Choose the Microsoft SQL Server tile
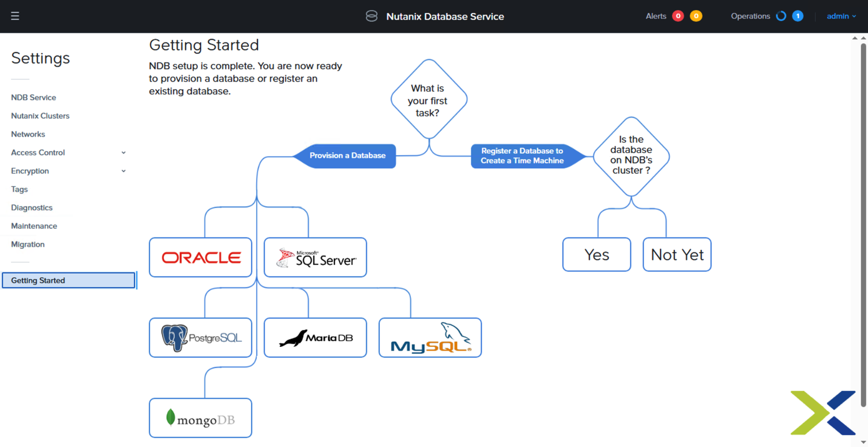The height and width of the screenshot is (447, 868). (x=315, y=258)
